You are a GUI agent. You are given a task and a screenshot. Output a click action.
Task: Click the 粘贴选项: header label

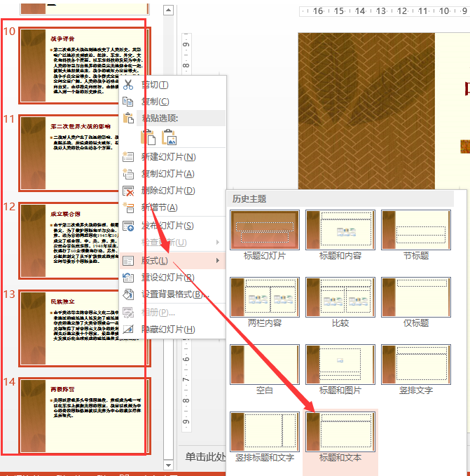pos(160,118)
